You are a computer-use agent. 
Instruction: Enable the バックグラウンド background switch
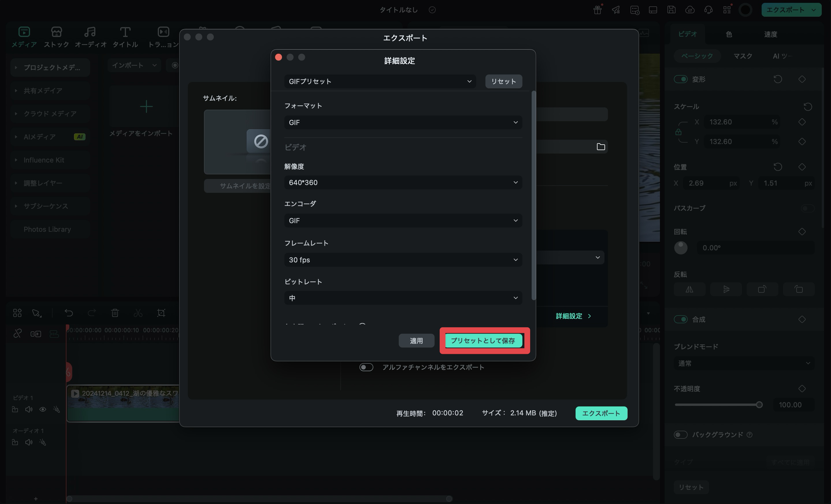coord(680,435)
